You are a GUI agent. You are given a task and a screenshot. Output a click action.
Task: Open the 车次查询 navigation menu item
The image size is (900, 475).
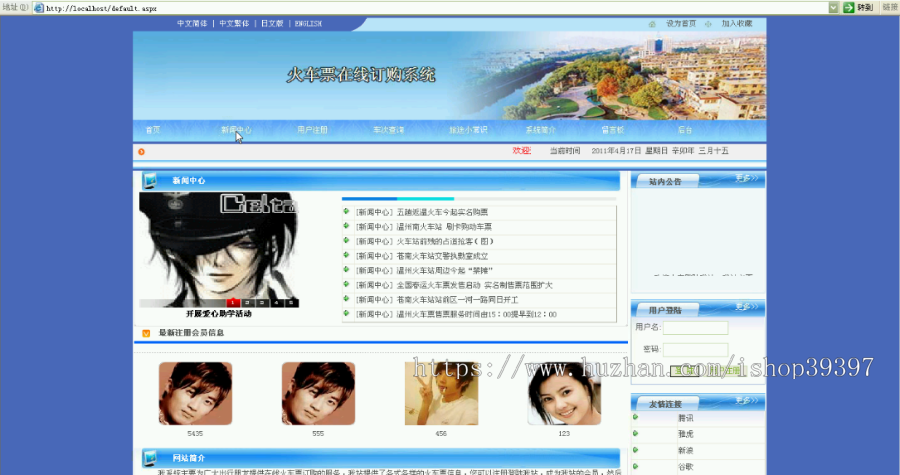point(389,130)
